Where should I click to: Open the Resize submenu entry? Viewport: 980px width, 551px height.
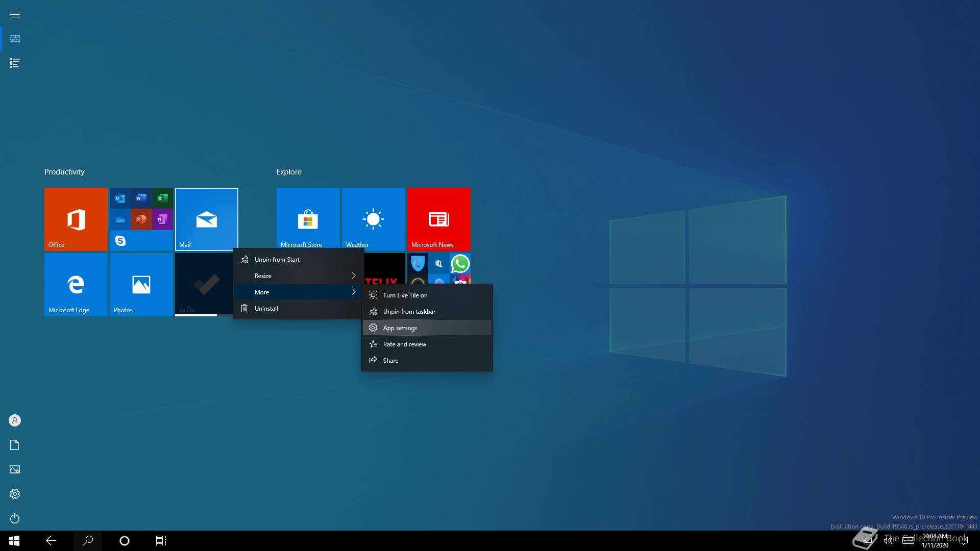click(x=298, y=276)
